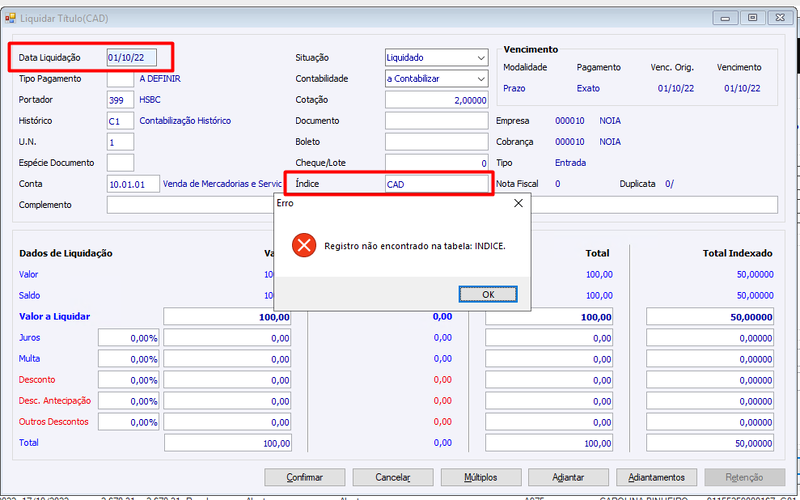Image resolution: width=800 pixels, height=500 pixels.
Task: Click the Valor a Liquidar amount field
Action: (x=228, y=316)
